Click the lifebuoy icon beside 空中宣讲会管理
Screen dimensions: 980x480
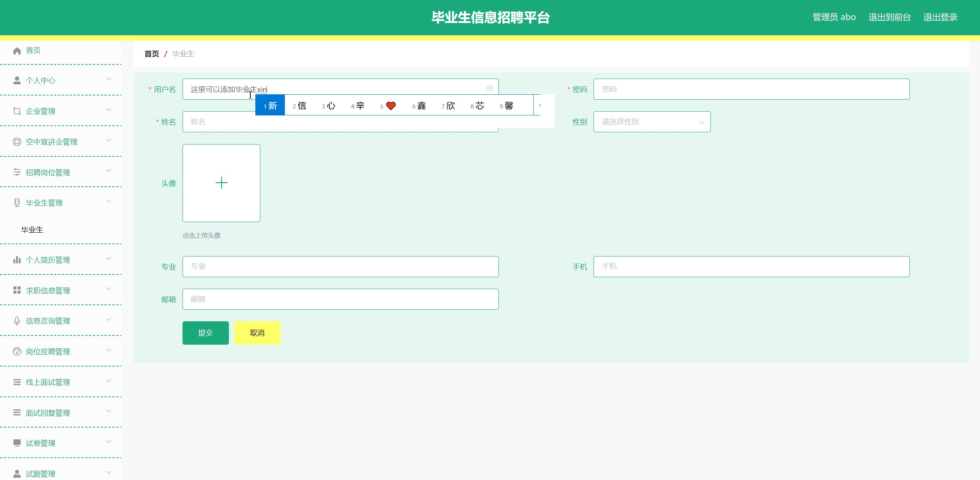(x=17, y=142)
